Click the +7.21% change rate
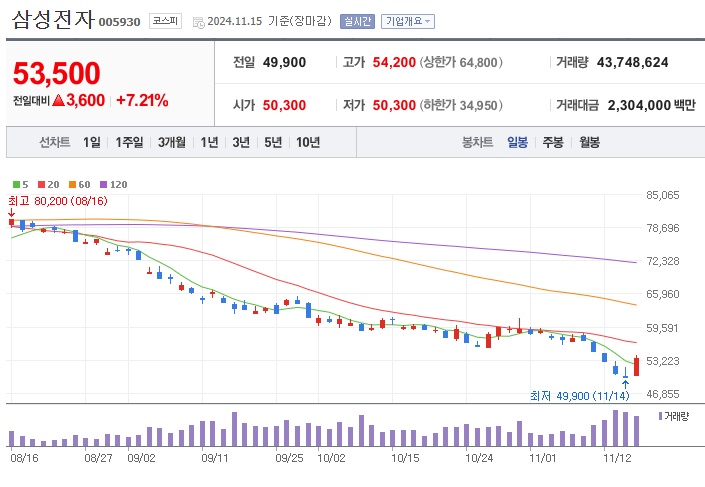The width and height of the screenshot is (705, 487). coord(142,100)
